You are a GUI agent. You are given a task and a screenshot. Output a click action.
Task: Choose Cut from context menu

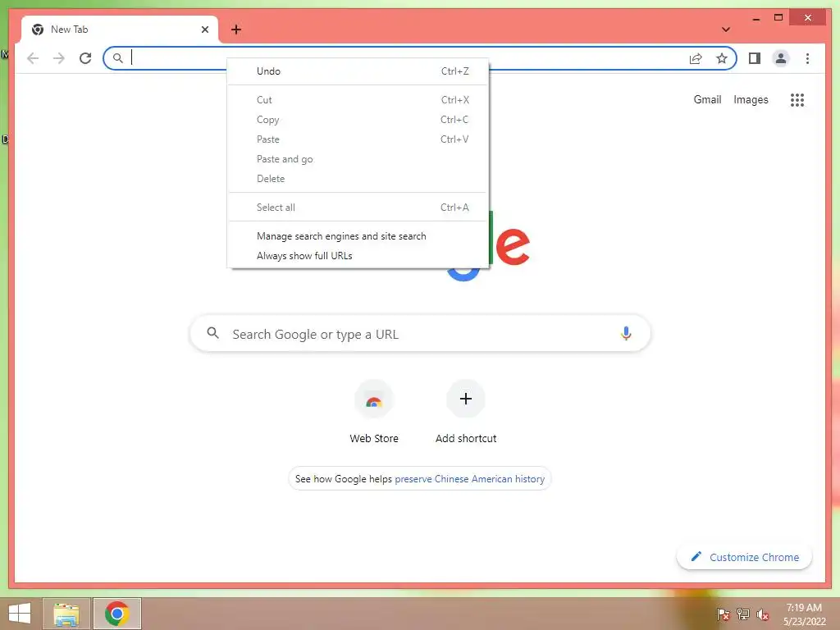[x=358, y=99]
